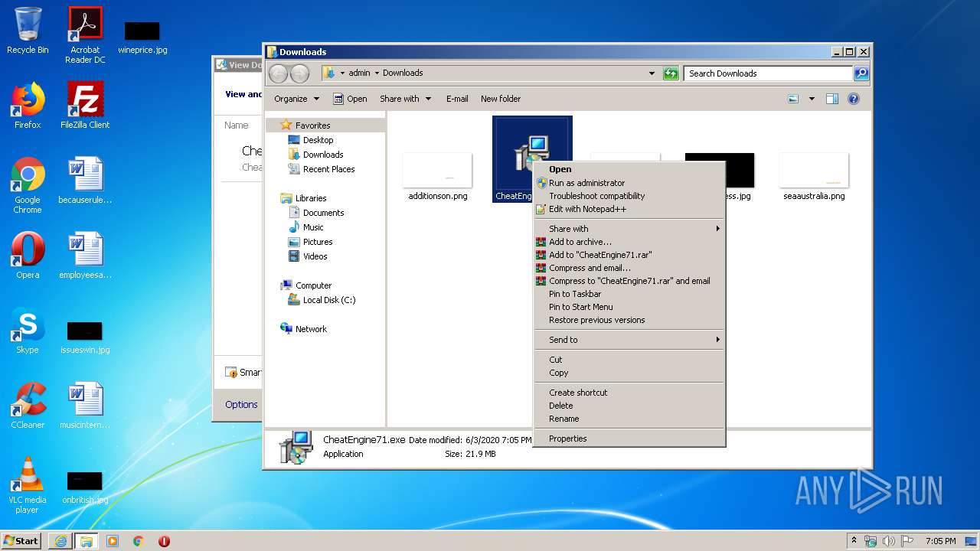Open the Start menu
980x551 pixels.
pyautogui.click(x=21, y=541)
